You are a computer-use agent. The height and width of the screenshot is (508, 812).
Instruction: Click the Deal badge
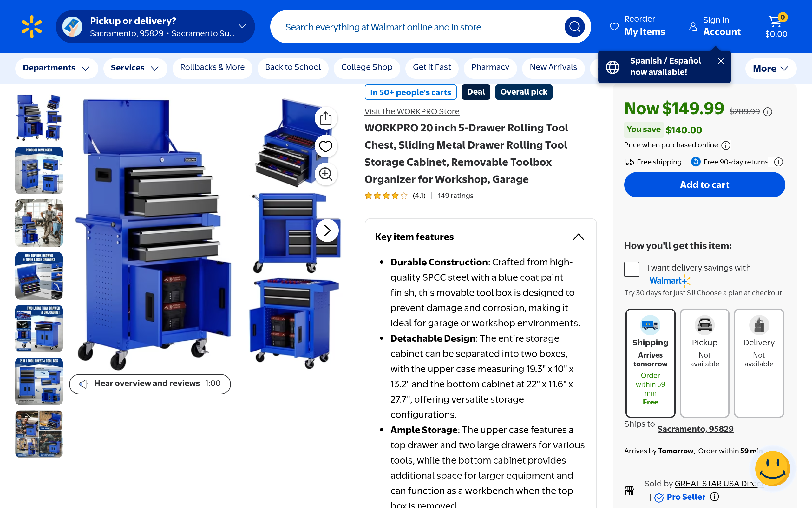476,92
